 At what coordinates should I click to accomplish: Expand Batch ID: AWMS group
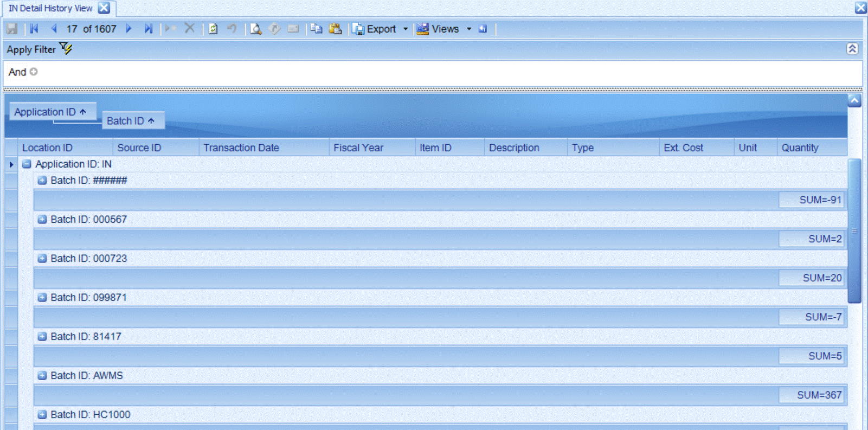click(42, 375)
